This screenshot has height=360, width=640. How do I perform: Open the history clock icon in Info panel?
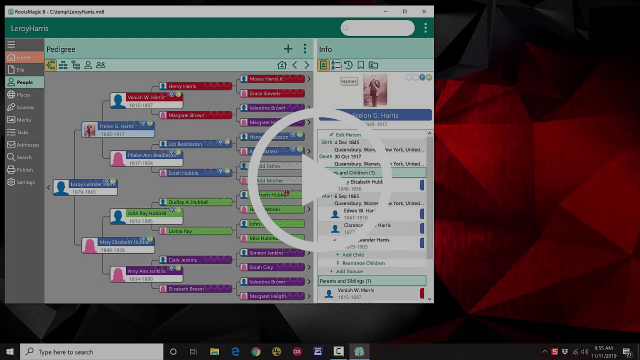point(348,65)
